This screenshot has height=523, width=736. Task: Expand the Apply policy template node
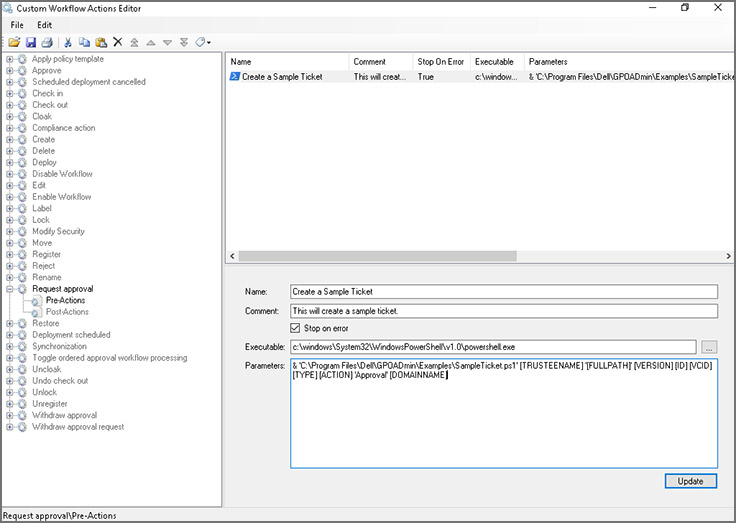[x=9, y=59]
